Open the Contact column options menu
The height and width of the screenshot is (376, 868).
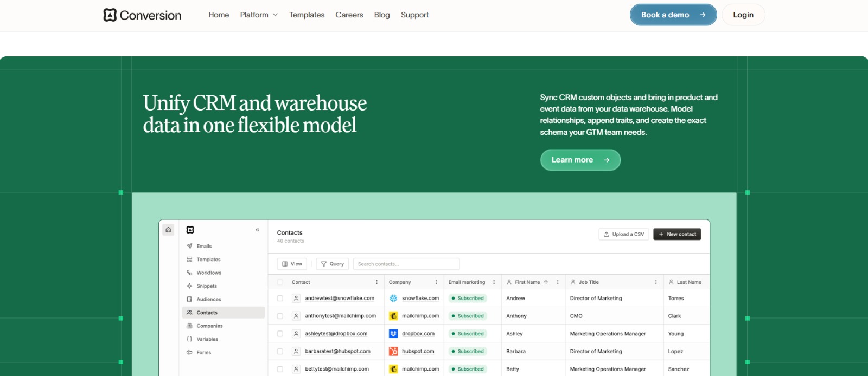click(376, 282)
